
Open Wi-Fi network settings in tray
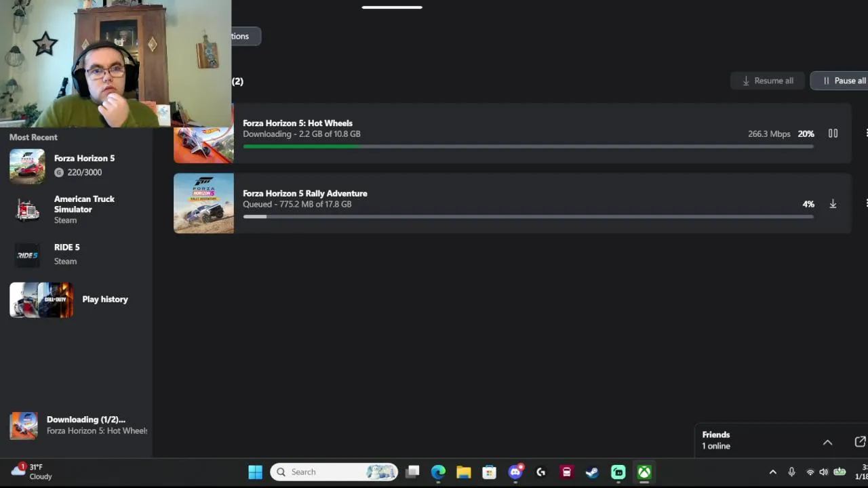point(810,472)
